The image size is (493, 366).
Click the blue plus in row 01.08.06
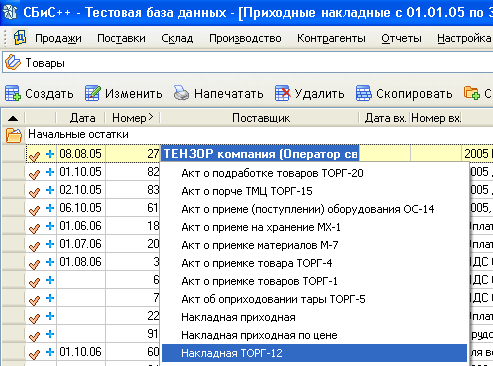[x=50, y=262]
